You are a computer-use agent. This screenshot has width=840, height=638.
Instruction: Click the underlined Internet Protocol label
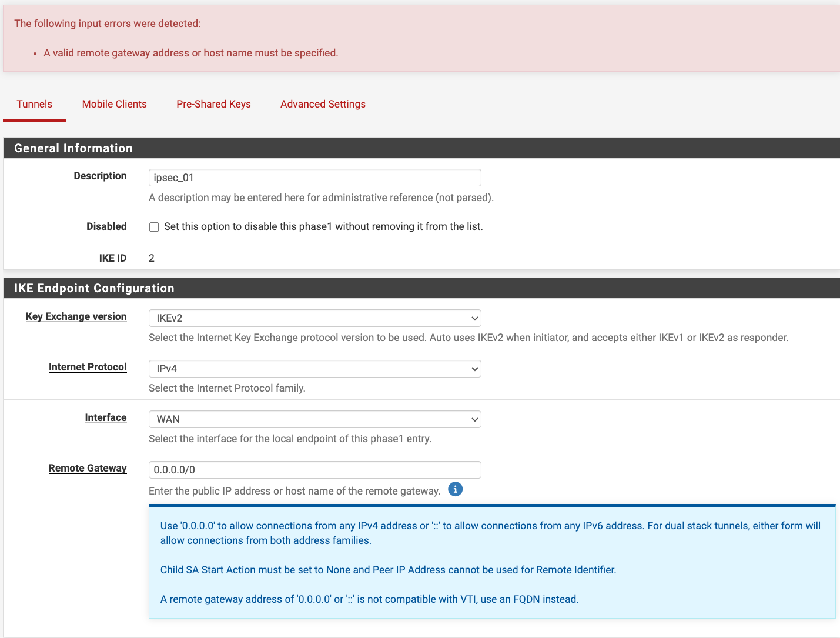[x=88, y=367]
